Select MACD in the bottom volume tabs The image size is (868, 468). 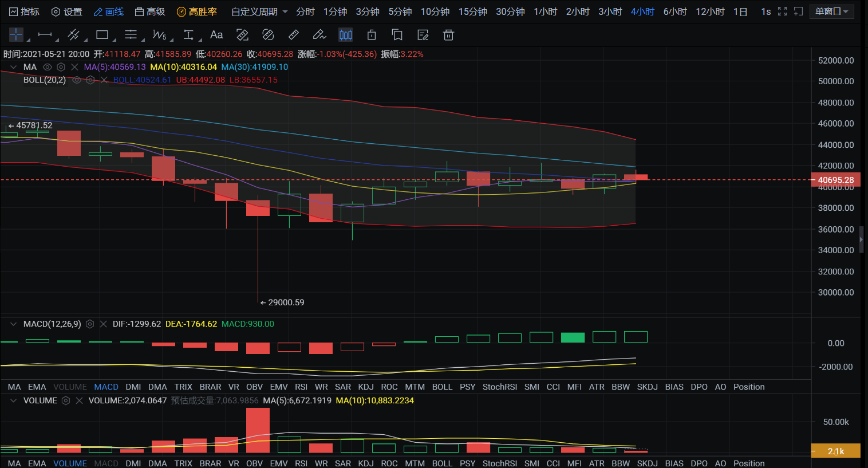pos(106,463)
